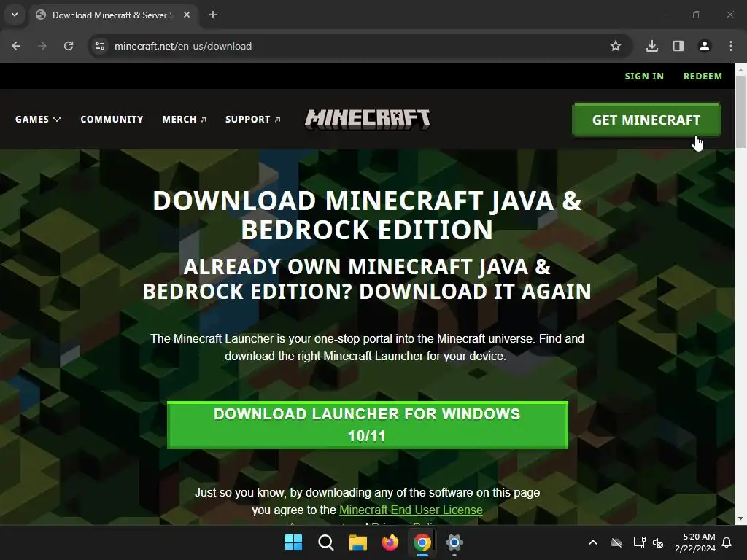The height and width of the screenshot is (560, 747).
Task: Open the Chrome side panel
Action: [x=678, y=46]
